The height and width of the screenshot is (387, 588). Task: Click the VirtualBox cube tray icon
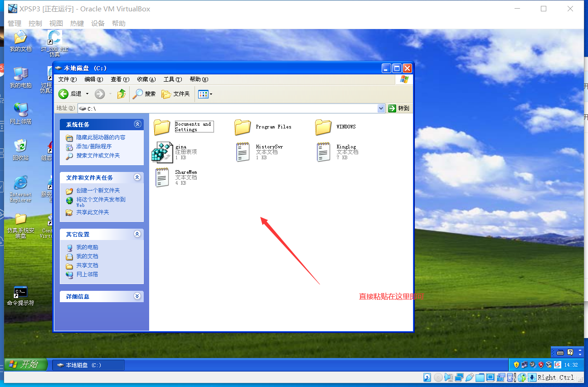(x=549, y=364)
